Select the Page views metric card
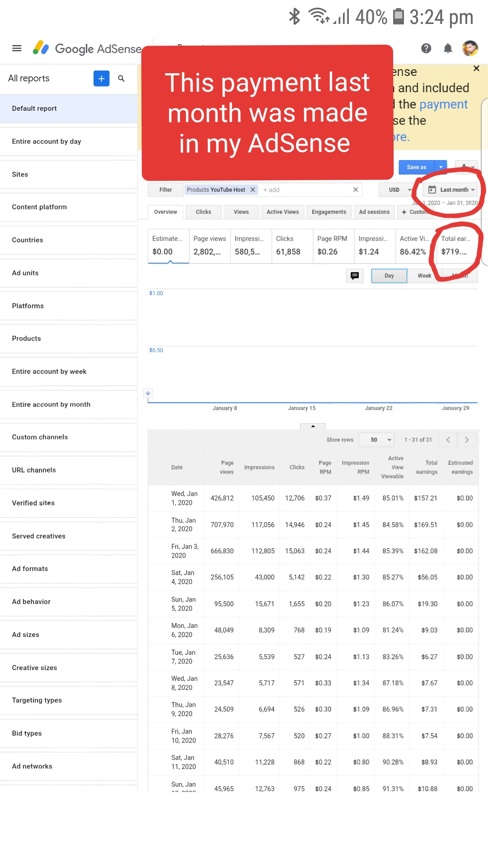The height and width of the screenshot is (868, 488). point(210,246)
